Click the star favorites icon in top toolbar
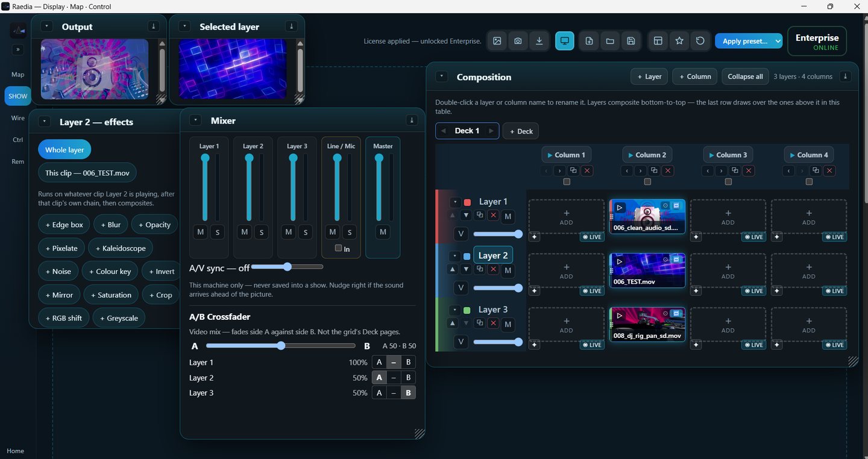This screenshot has width=868, height=459. point(679,41)
